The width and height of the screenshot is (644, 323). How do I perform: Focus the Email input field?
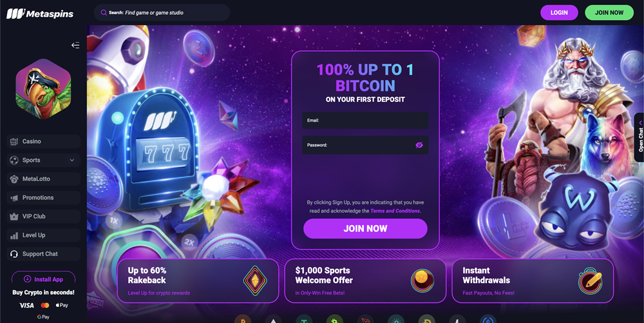click(365, 121)
